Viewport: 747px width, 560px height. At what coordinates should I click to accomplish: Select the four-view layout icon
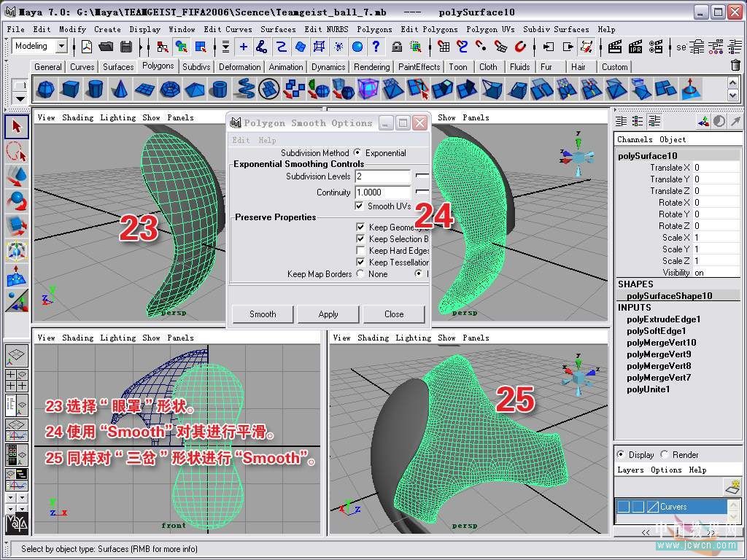17,381
